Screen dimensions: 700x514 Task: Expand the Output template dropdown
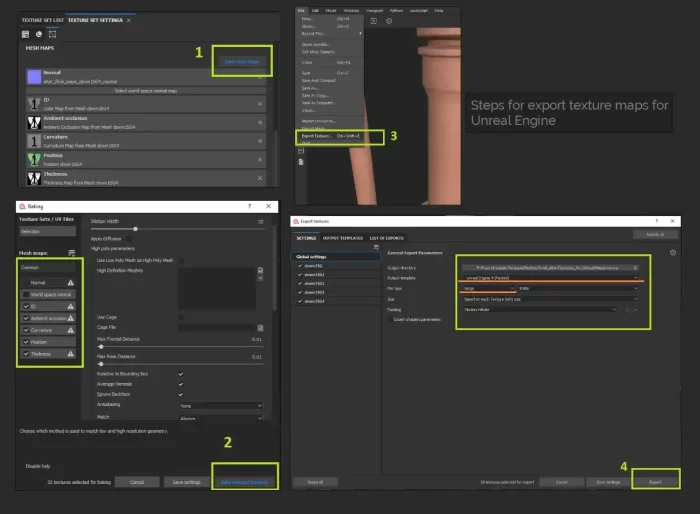(x=548, y=278)
